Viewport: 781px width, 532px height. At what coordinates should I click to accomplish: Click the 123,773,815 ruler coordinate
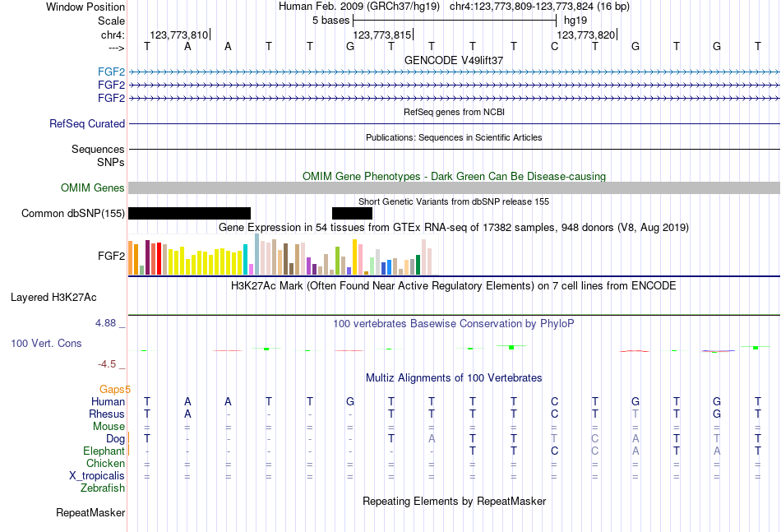click(382, 35)
